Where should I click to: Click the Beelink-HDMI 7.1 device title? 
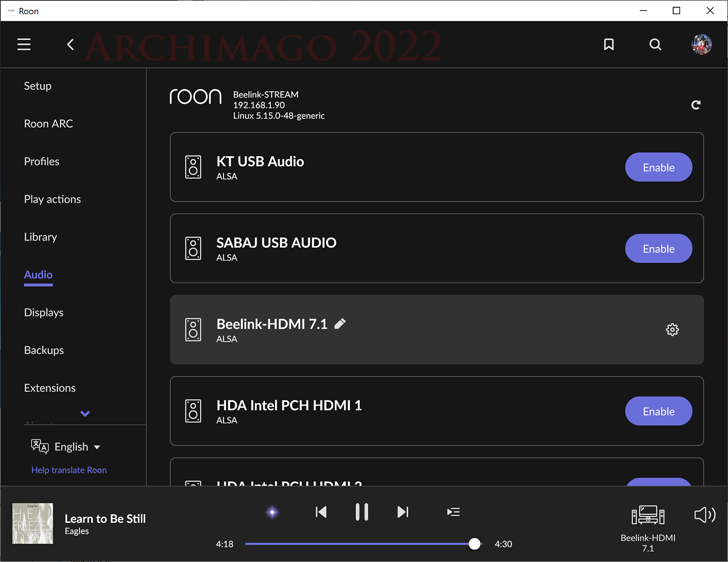click(272, 324)
